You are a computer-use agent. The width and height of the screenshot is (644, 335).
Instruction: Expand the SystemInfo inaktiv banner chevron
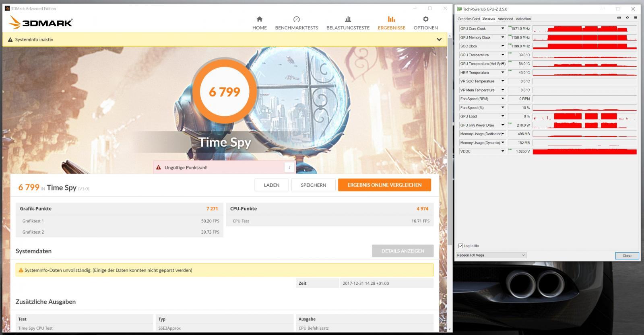(439, 39)
